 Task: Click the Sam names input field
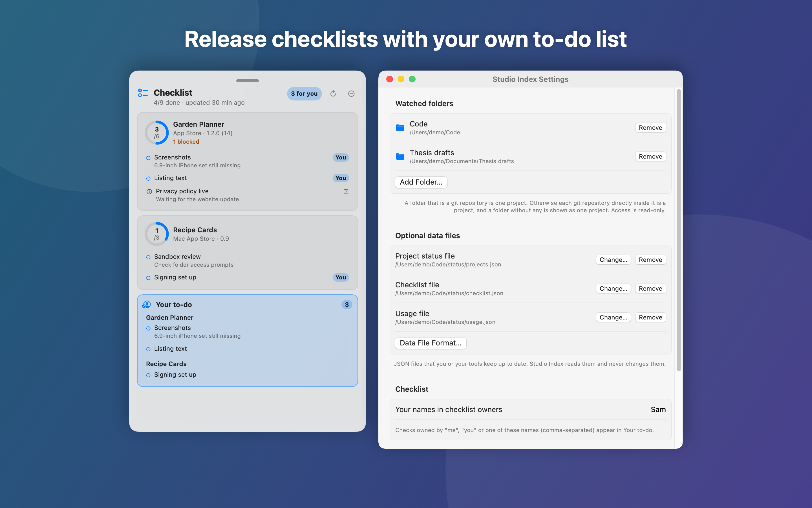point(658,410)
